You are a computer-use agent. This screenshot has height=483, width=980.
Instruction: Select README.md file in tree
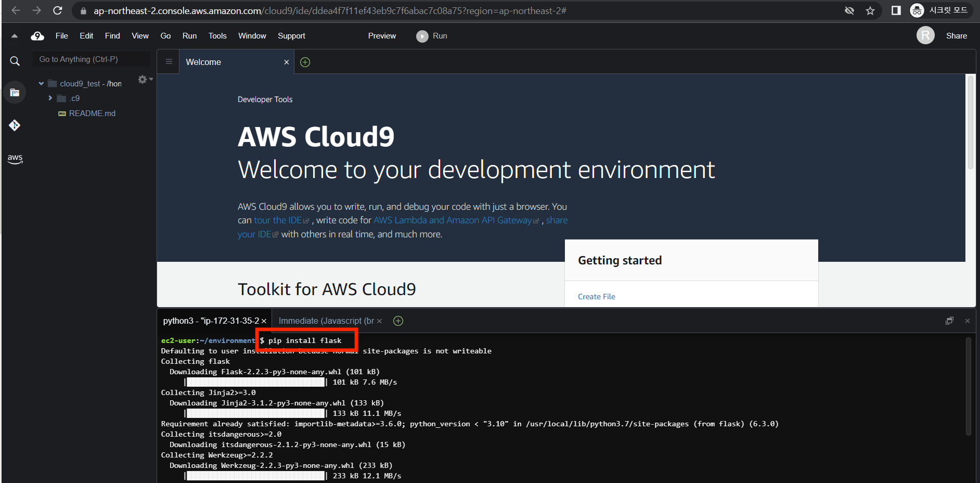point(92,113)
